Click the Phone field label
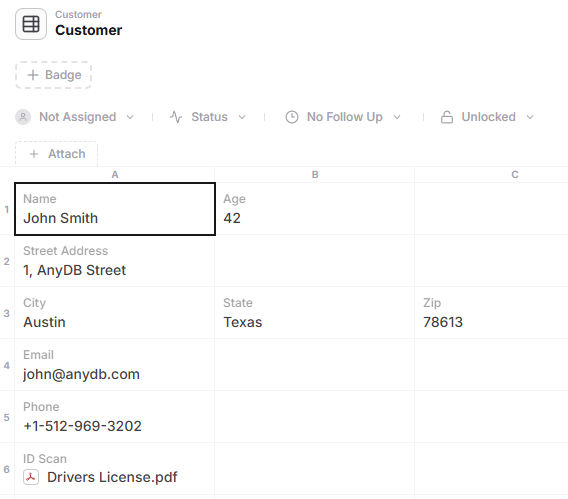The width and height of the screenshot is (568, 499). pos(41,407)
